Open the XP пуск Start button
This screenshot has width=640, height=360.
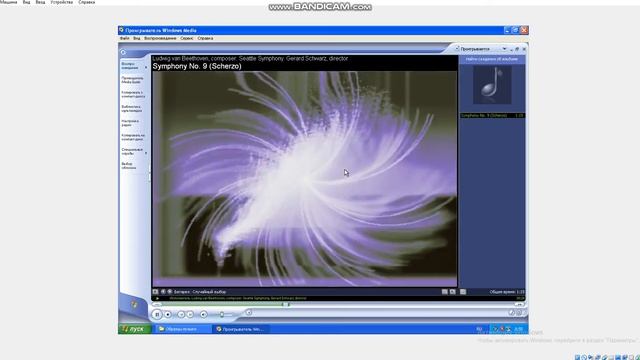pyautogui.click(x=135, y=329)
